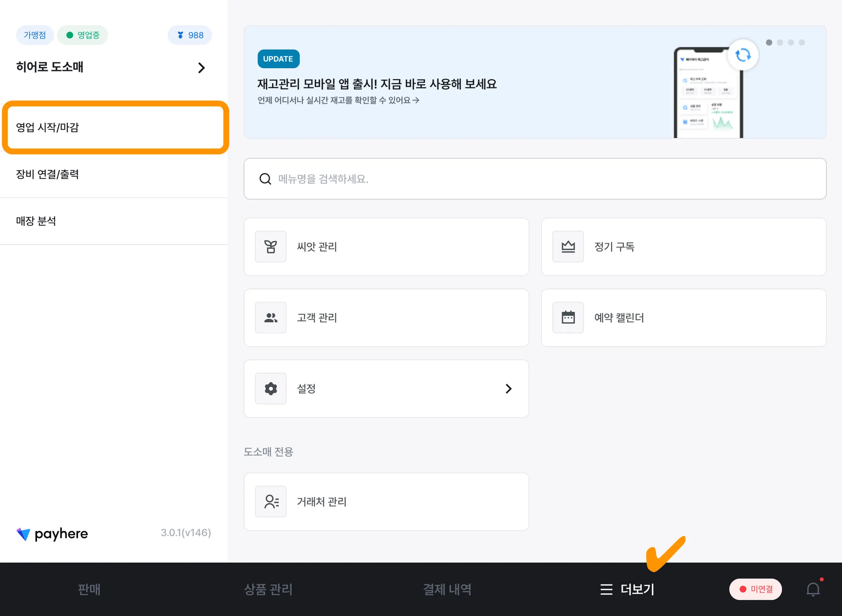Switch to the 판매 tab
This screenshot has height=616, width=842.
(89, 589)
